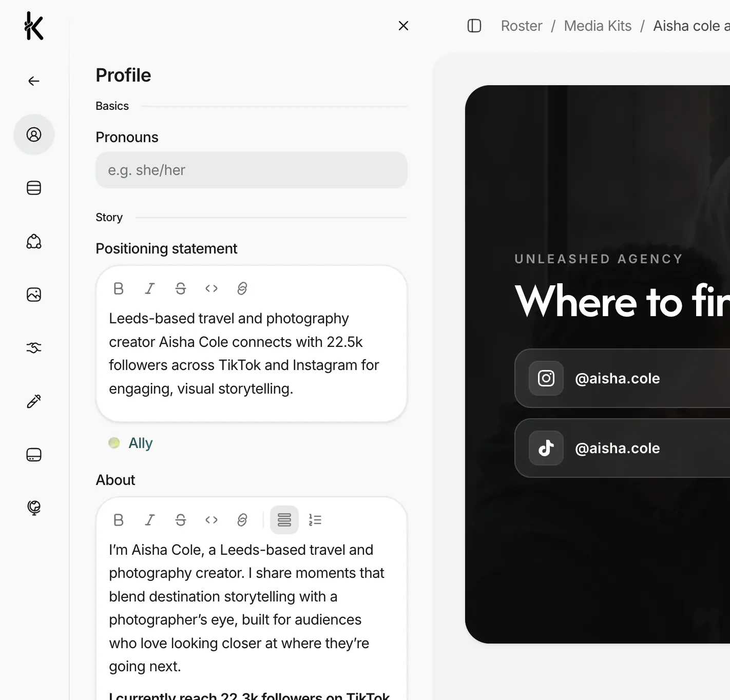This screenshot has width=730, height=700.
Task: Open the Profile section icon in sidebar
Action: [x=34, y=134]
